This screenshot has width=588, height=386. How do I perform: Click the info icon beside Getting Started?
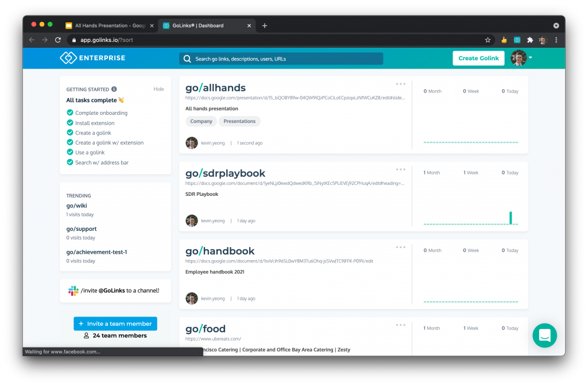[x=114, y=89]
